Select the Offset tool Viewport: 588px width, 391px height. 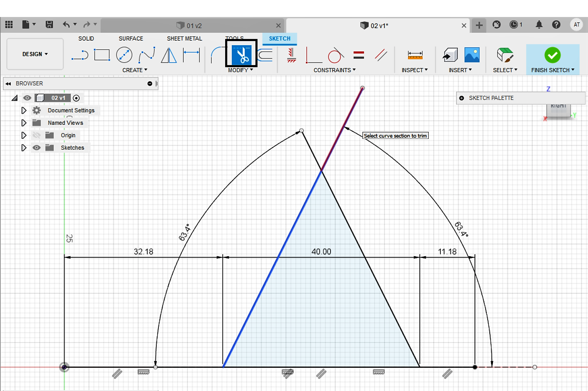pos(265,55)
